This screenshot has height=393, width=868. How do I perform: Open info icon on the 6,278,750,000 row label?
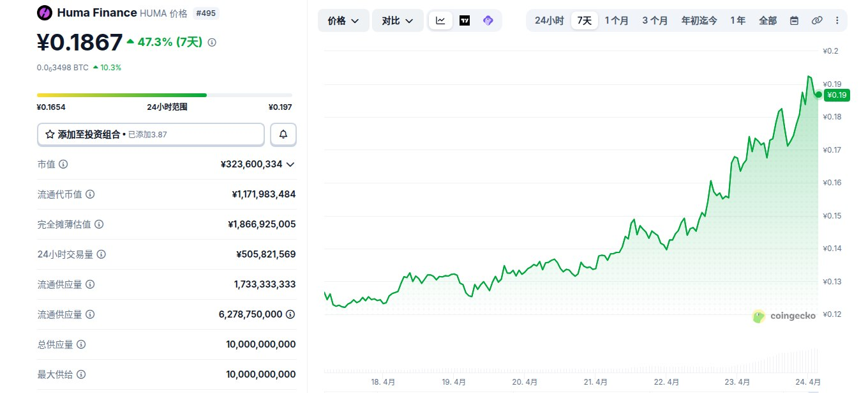point(90,314)
